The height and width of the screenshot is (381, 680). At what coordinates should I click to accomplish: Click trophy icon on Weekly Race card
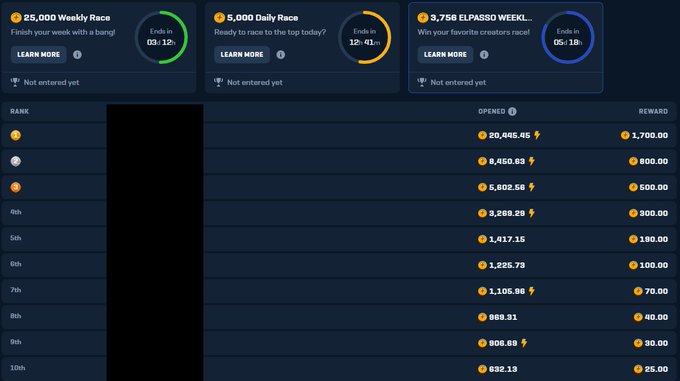(15, 82)
